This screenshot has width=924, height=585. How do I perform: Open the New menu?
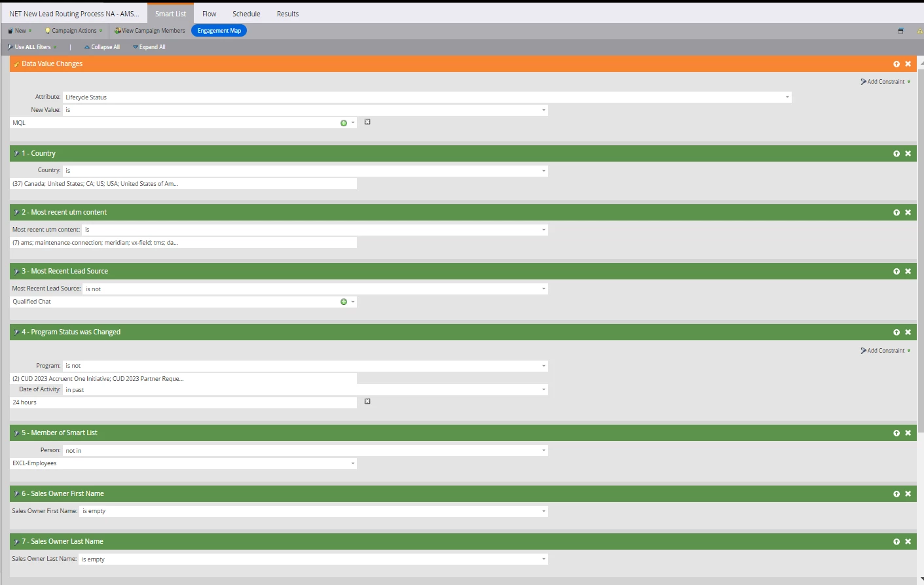[x=20, y=31]
